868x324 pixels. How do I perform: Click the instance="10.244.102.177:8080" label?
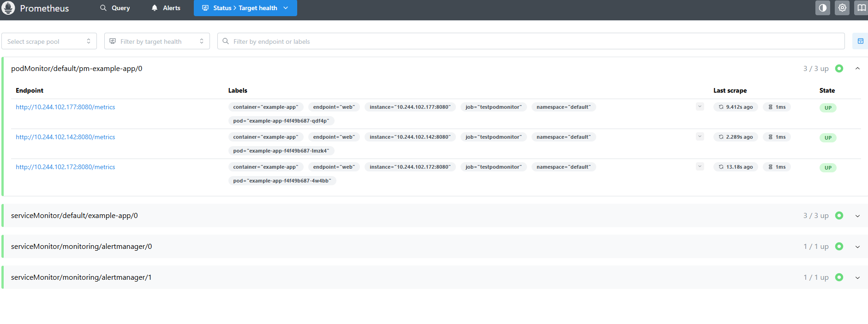(410, 107)
